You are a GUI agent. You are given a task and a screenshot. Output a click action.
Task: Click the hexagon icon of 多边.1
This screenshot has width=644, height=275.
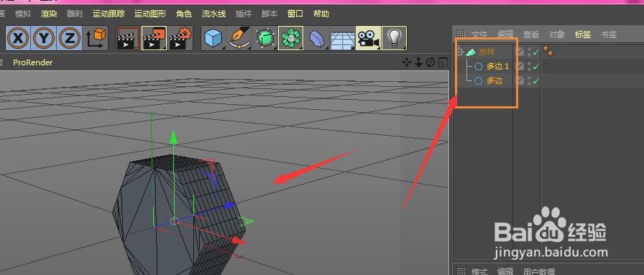click(478, 67)
